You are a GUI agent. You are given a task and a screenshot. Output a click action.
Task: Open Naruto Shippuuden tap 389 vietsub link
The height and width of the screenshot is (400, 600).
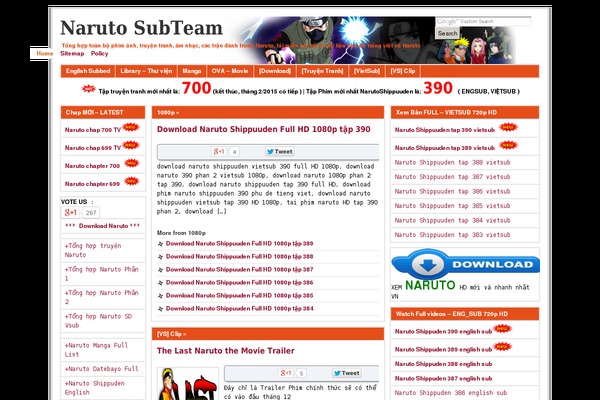[x=445, y=148]
